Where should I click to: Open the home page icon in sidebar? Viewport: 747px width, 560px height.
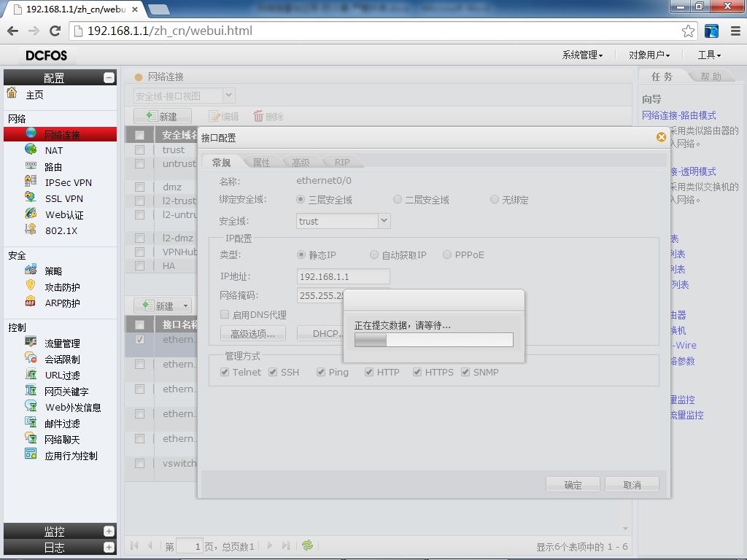click(12, 93)
